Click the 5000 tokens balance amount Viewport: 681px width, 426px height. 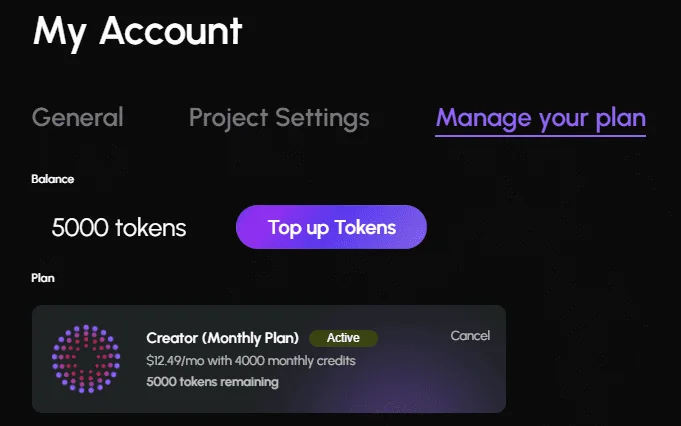pyautogui.click(x=119, y=228)
